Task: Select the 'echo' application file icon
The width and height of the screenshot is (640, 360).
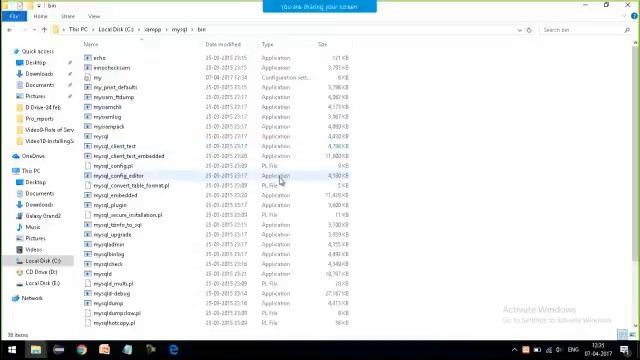Action: 88,58
